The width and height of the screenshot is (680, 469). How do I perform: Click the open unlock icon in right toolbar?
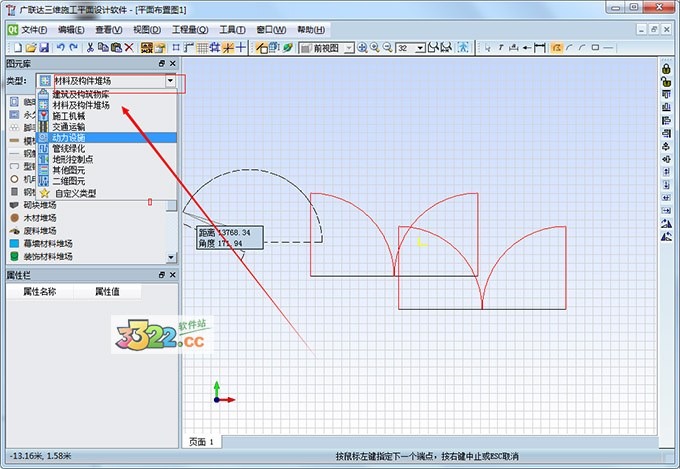click(x=666, y=81)
